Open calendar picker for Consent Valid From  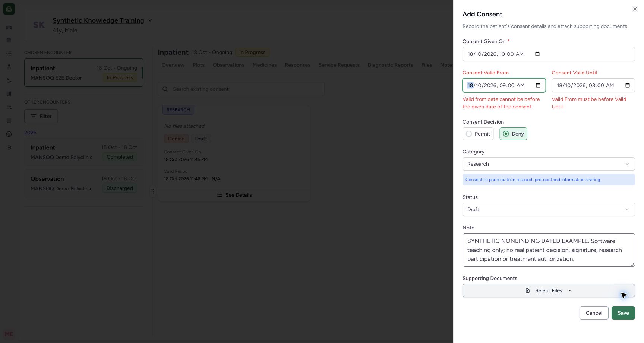click(x=538, y=85)
